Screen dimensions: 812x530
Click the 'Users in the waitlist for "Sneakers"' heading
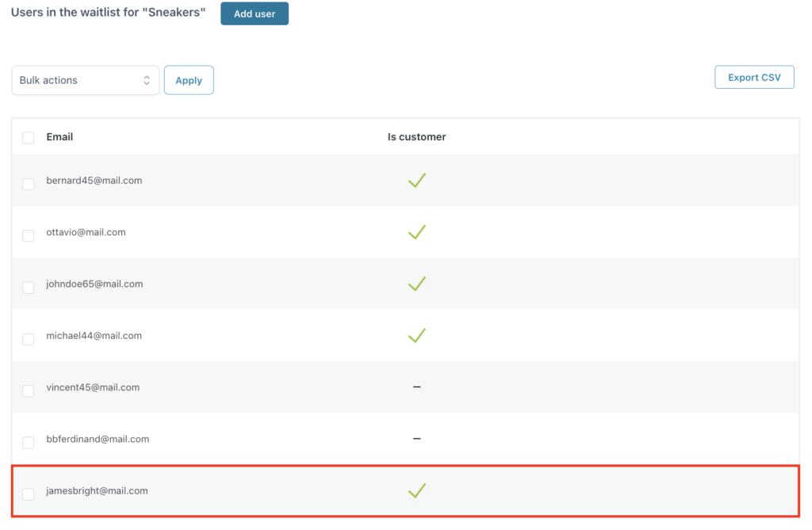[x=108, y=13]
